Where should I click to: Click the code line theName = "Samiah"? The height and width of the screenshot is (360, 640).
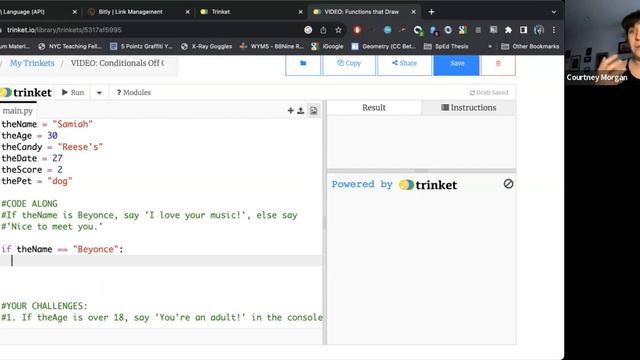tap(47, 124)
